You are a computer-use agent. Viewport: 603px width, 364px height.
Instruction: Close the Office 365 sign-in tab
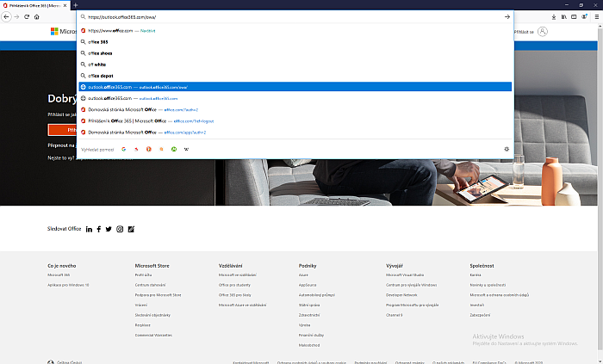[65, 5]
